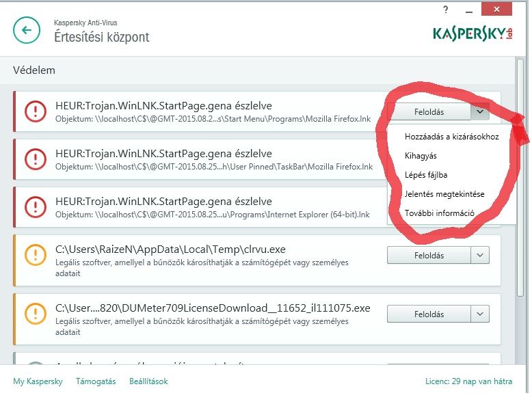Click DUMeter709LicenseDownload__11652_il111075.exe title
Image resolution: width=532 pixels, height=406 pixels.
[213, 308]
